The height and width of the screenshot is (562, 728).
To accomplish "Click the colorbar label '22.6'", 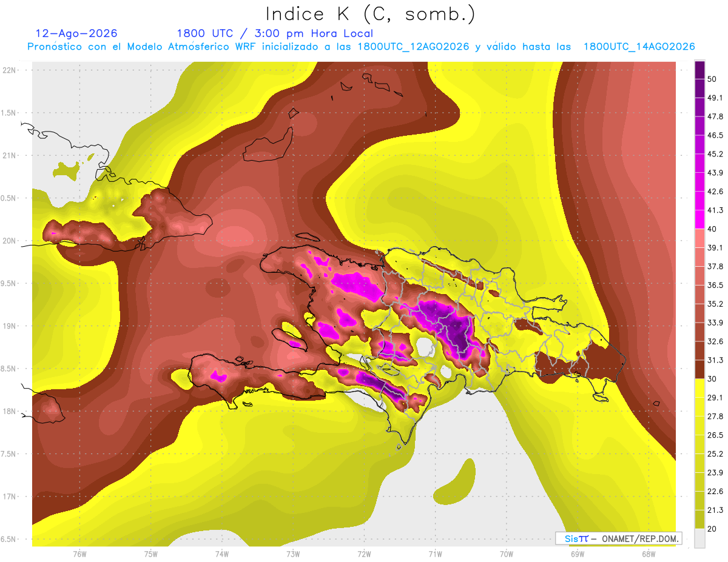I will (x=715, y=491).
